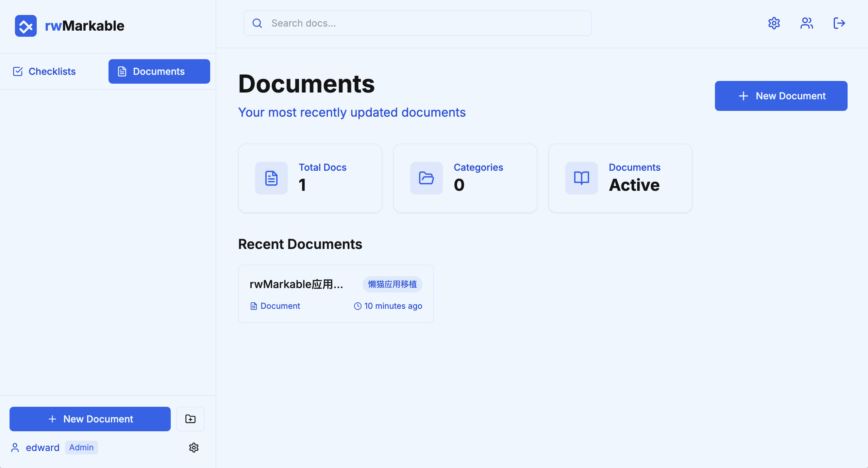Focus the Search docs field
Screen dimensions: 868x468
coord(418,23)
